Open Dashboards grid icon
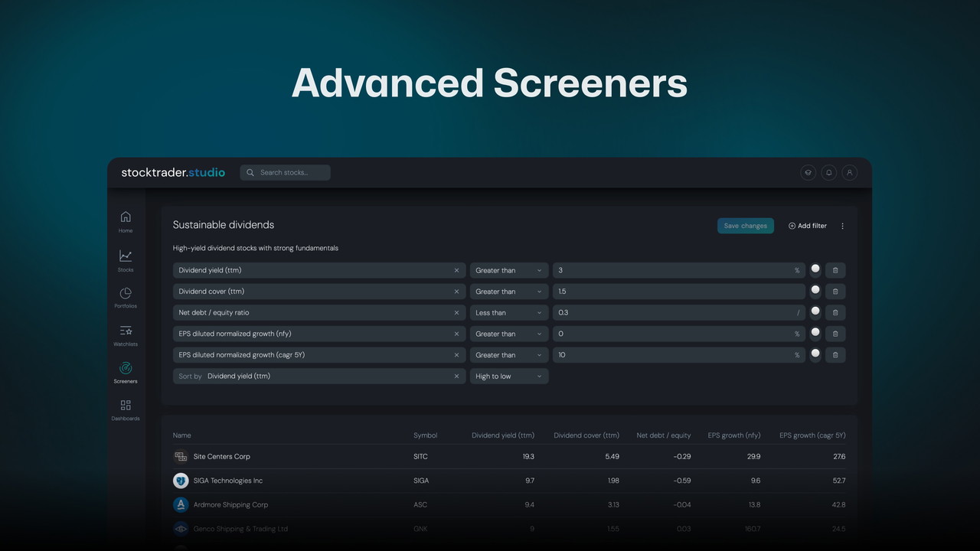The image size is (980, 551). tap(126, 409)
